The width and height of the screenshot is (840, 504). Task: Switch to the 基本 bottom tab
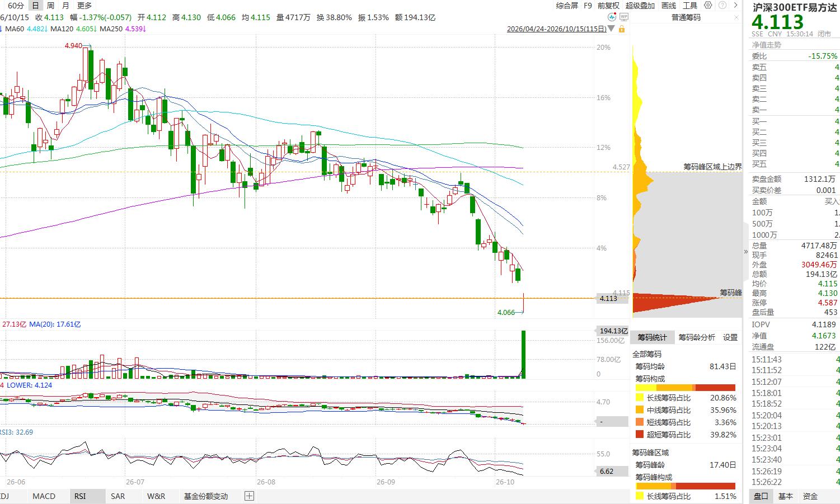pos(786,496)
